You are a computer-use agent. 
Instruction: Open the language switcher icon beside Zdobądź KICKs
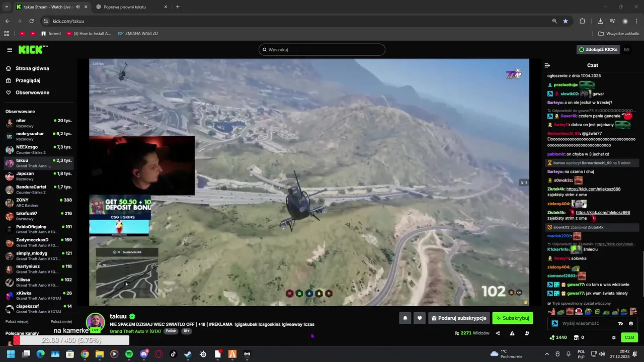pyautogui.click(x=627, y=49)
